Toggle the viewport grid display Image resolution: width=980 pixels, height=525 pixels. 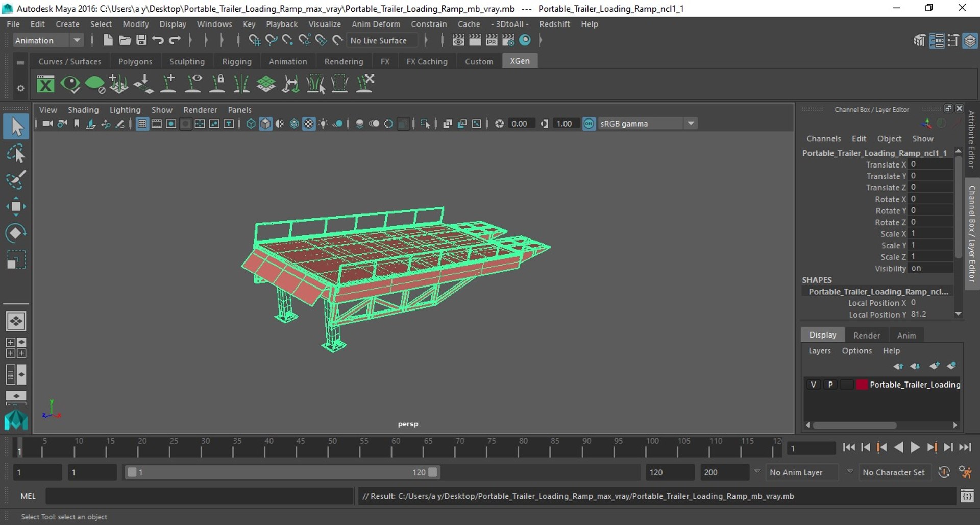142,124
